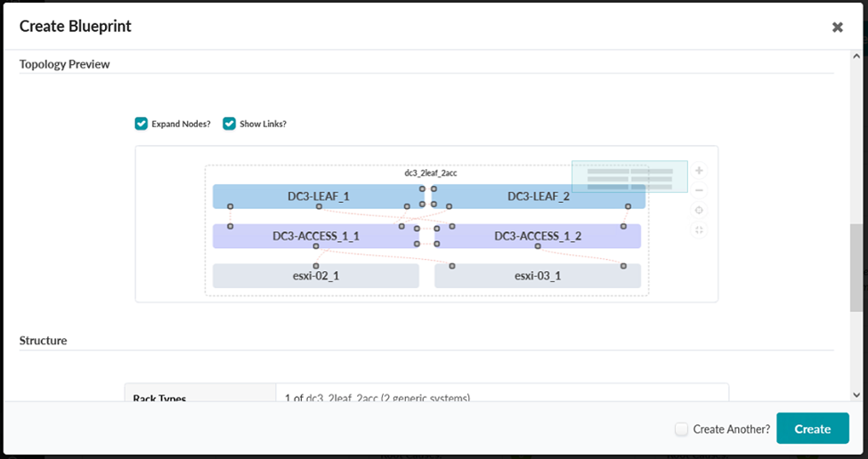
Task: Click the esxi-02_1 generic system node
Action: tap(315, 276)
